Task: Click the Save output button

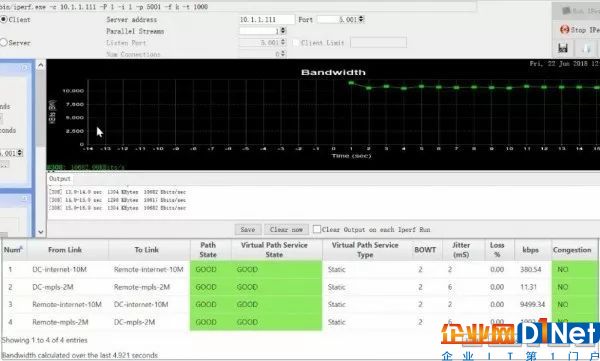Action: pos(248,229)
